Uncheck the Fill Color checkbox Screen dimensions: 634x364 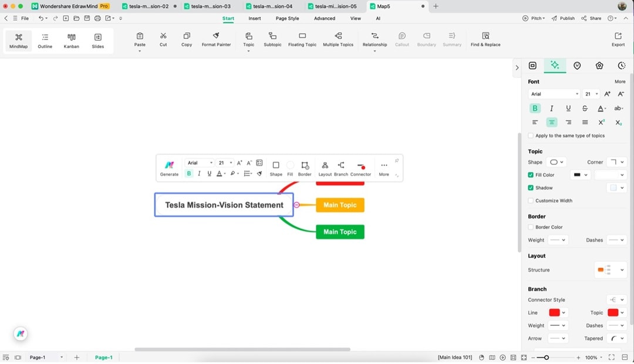tap(531, 175)
